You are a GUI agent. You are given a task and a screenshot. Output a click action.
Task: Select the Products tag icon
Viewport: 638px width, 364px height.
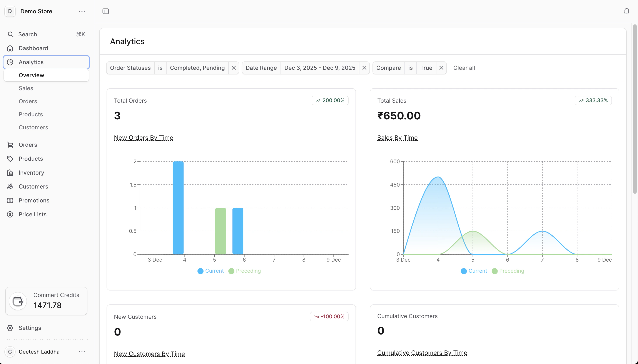pos(10,159)
